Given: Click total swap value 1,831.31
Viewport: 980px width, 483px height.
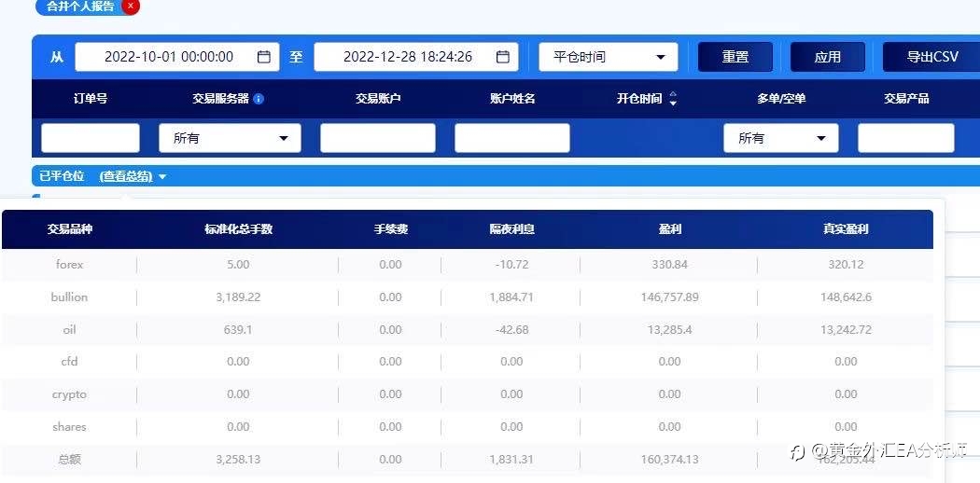Looking at the screenshot, I should [511, 460].
